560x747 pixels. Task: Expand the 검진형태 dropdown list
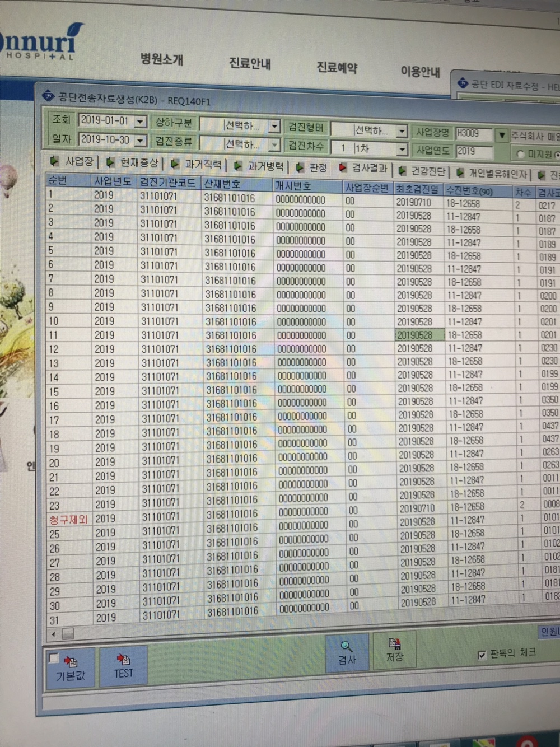[x=402, y=131]
